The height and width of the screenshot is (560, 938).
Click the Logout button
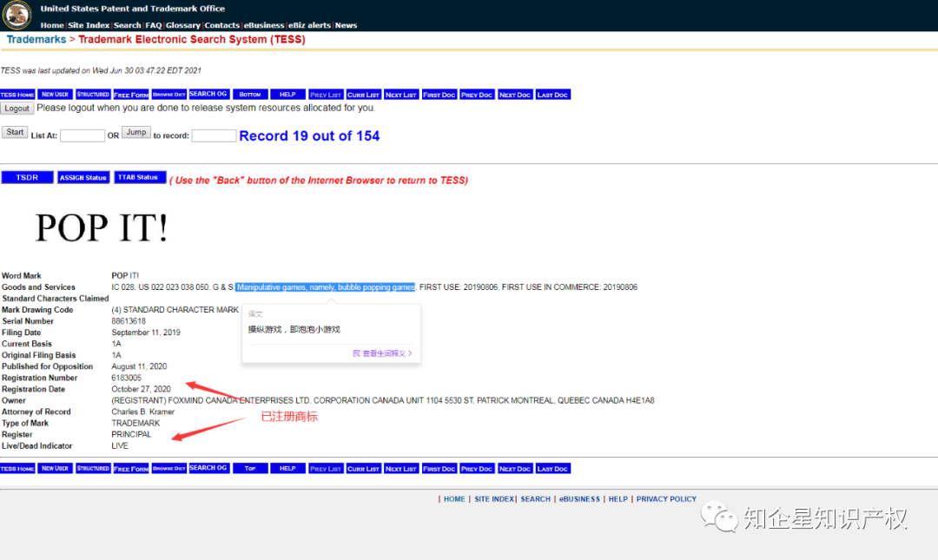(17, 109)
